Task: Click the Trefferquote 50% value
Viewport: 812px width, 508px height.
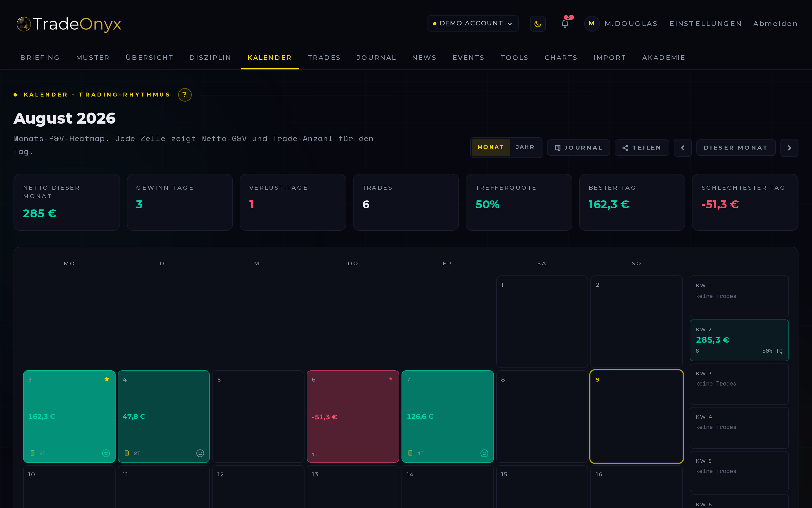Action: pyautogui.click(x=487, y=204)
